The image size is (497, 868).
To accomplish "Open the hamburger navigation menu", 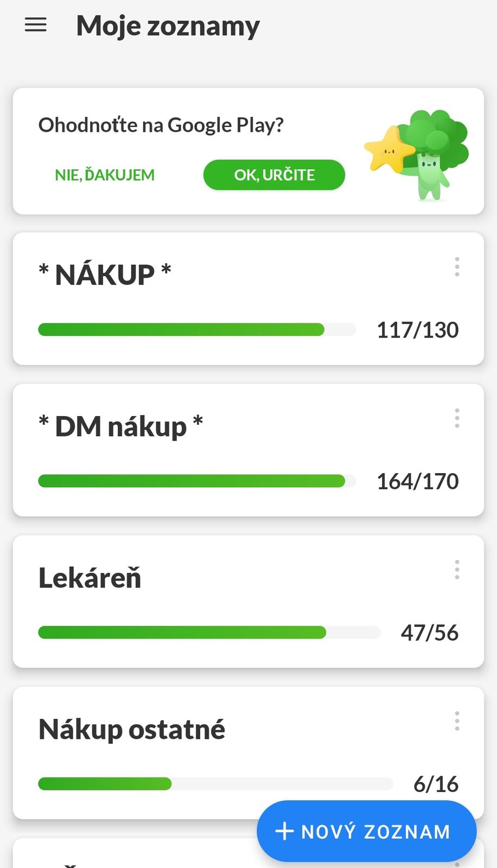I will tap(36, 25).
